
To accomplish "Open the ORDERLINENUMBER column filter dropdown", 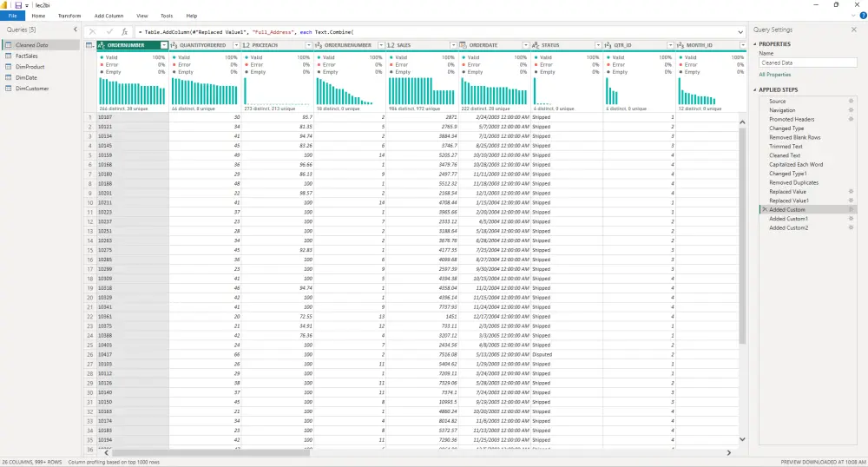I will click(381, 45).
